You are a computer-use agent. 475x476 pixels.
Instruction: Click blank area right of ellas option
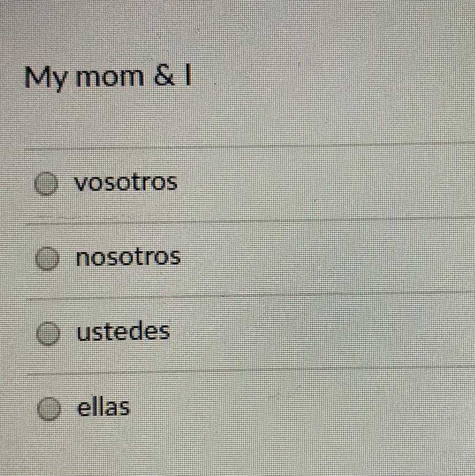[x=303, y=408]
